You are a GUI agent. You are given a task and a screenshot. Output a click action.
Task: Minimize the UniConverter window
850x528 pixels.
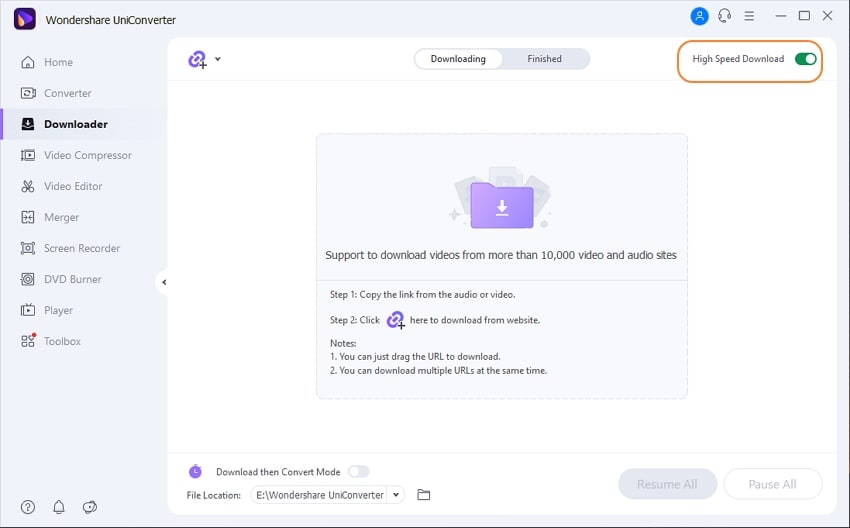[x=781, y=16]
